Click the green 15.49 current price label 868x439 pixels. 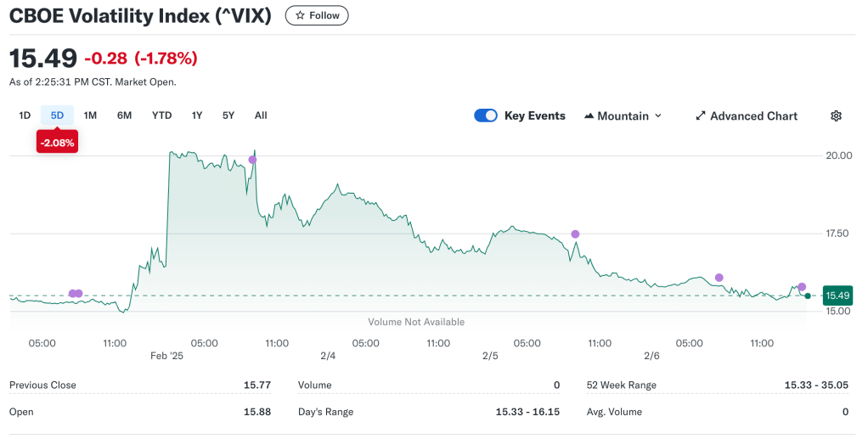coord(837,295)
